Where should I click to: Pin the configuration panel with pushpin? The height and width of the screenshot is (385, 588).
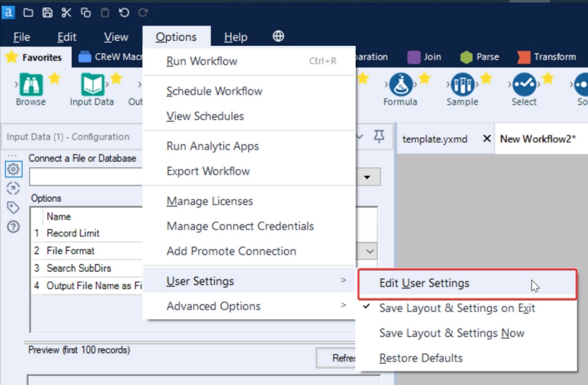click(379, 137)
